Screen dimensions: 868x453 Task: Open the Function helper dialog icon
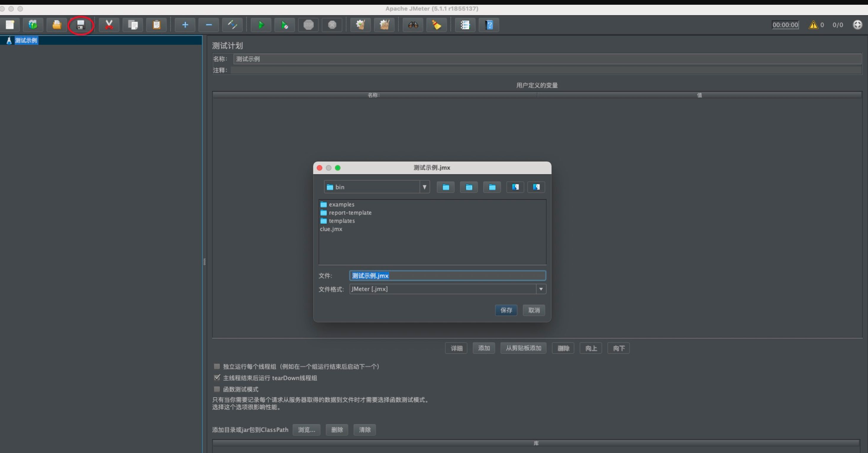[x=465, y=25]
